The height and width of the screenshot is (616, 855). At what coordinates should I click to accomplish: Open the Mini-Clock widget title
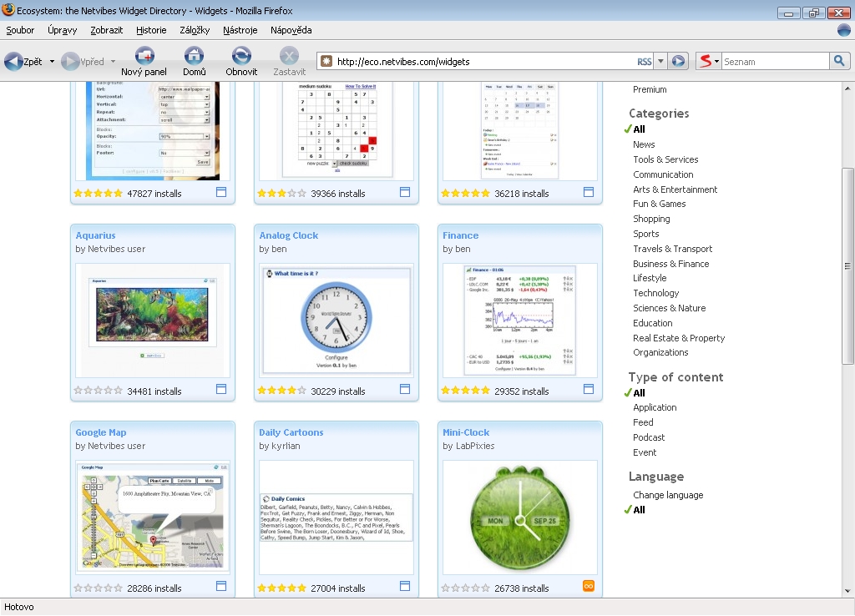coord(466,432)
